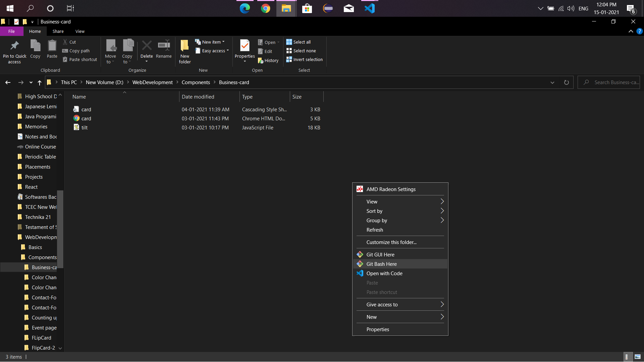Switch to large icons view in status bar

(x=638, y=357)
